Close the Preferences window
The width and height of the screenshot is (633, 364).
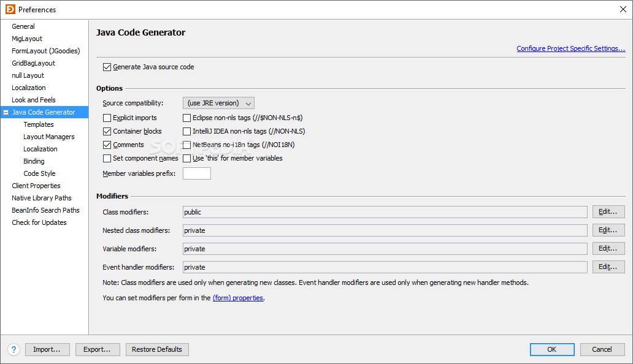(623, 9)
